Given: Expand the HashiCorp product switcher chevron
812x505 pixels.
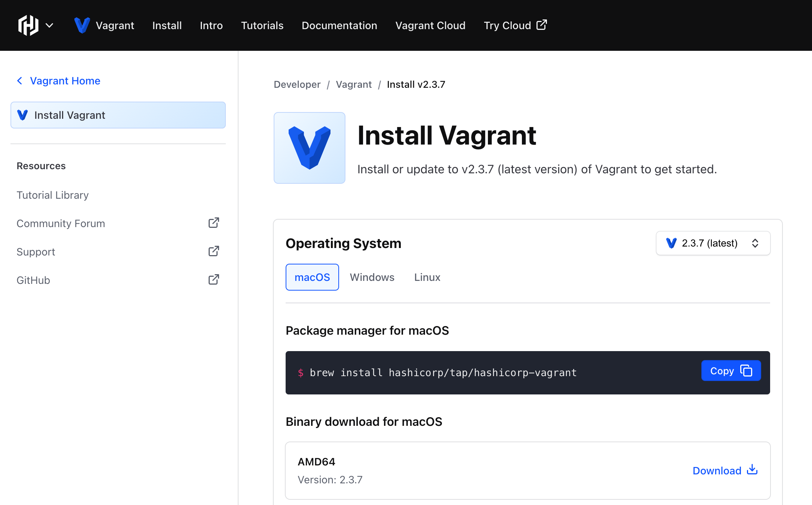Looking at the screenshot, I should (49, 25).
